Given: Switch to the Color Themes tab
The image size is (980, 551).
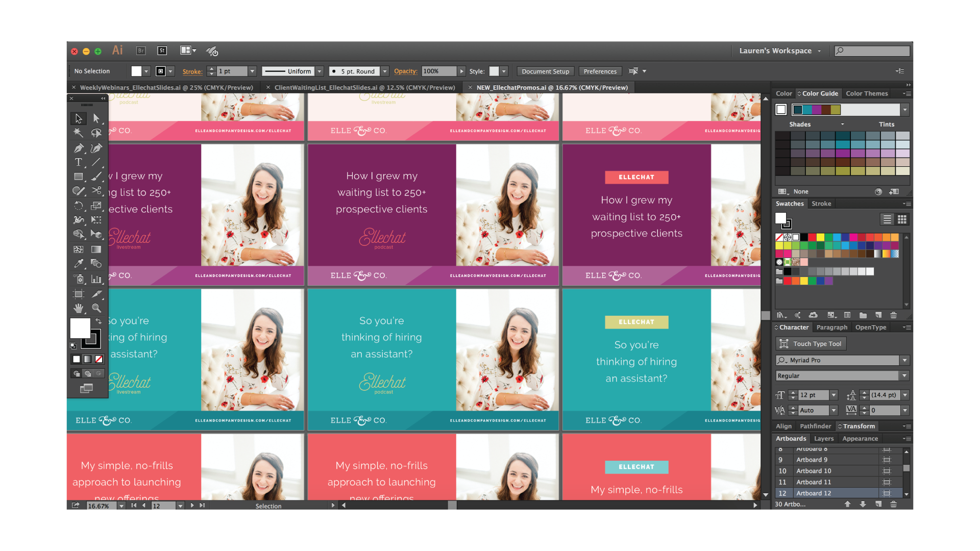Looking at the screenshot, I should pyautogui.click(x=867, y=94).
